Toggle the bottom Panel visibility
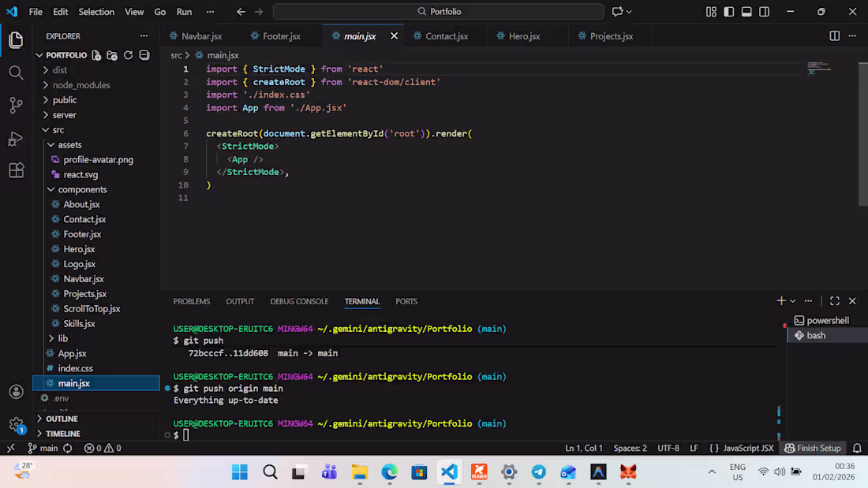Screen dimensions: 868x488 [746, 12]
